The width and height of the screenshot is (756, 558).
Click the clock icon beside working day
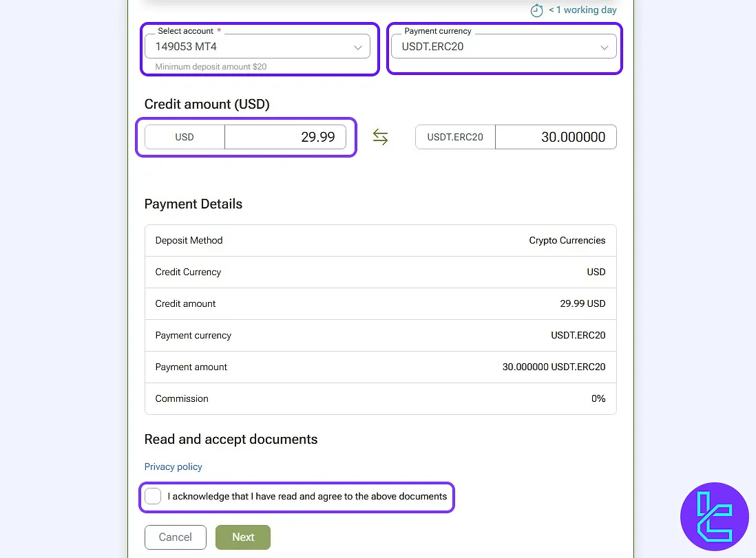536,10
